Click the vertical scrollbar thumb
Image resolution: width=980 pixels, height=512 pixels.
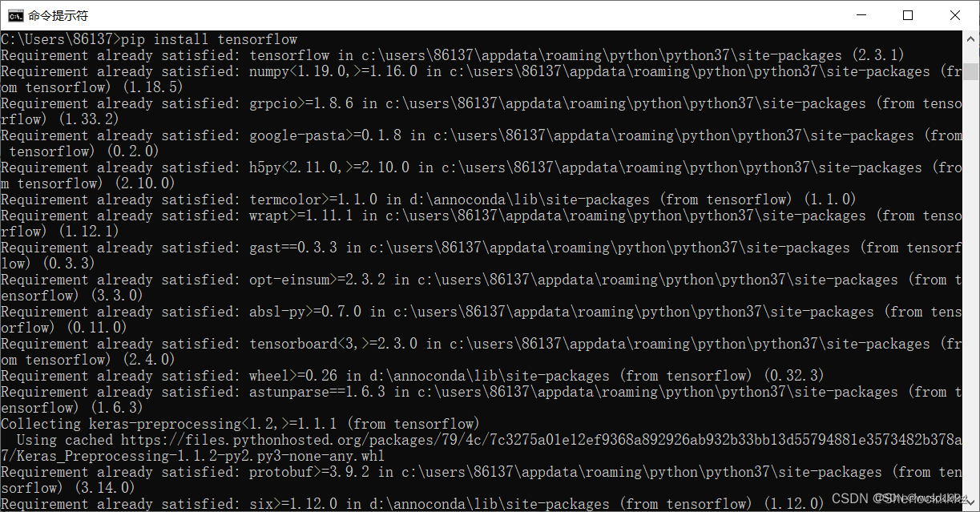click(970, 71)
